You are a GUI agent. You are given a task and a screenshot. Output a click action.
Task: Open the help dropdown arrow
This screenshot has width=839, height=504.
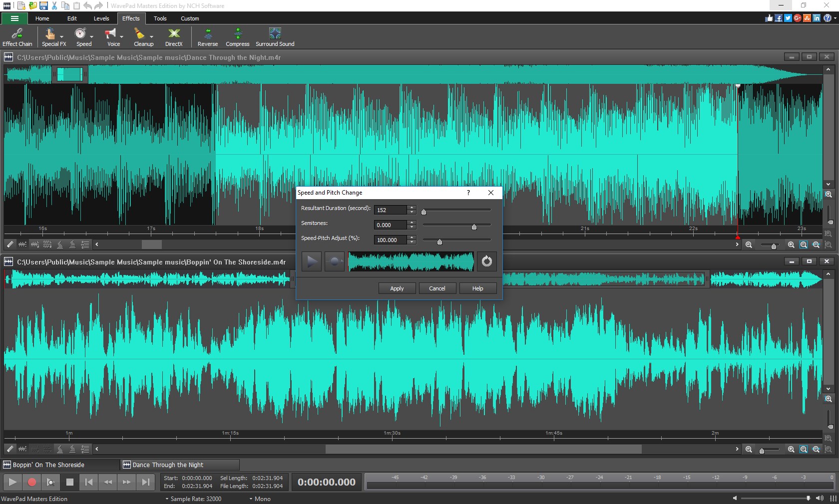point(834,18)
